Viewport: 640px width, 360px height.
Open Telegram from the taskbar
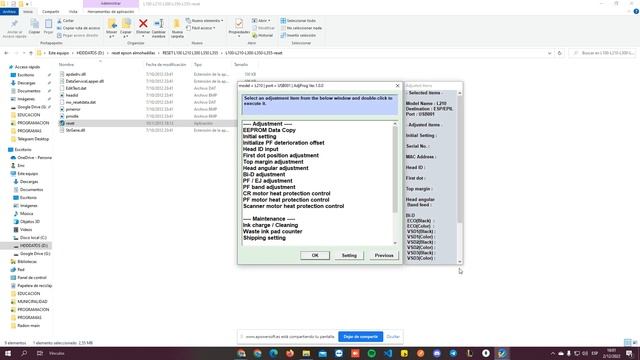453,353
